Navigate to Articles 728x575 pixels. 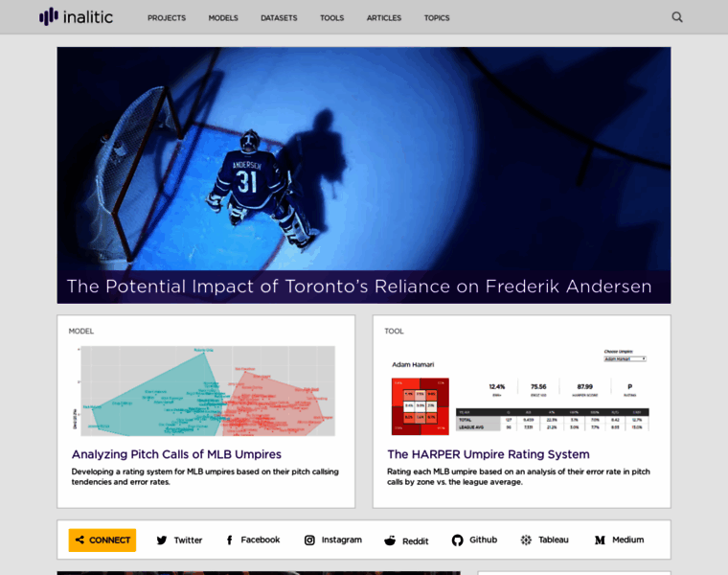pyautogui.click(x=384, y=17)
